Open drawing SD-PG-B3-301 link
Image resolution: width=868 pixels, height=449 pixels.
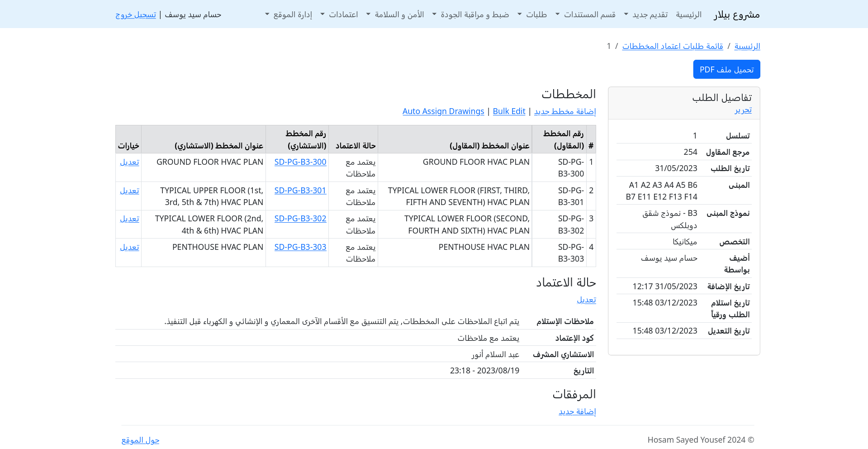click(300, 191)
